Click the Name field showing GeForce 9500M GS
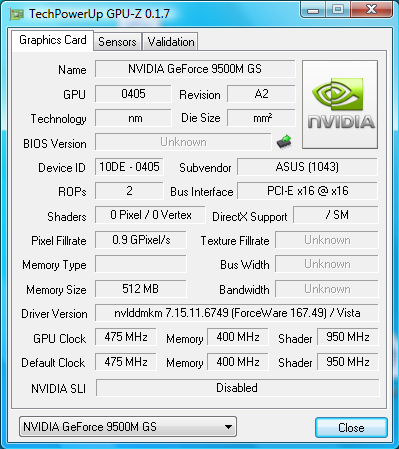399x449 pixels. (x=195, y=69)
